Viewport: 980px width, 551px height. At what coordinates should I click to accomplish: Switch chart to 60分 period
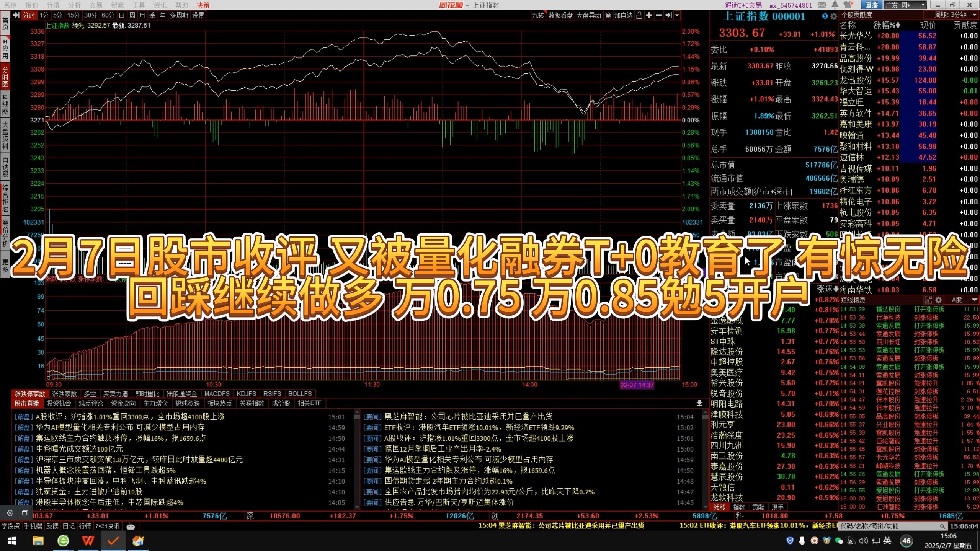point(108,15)
